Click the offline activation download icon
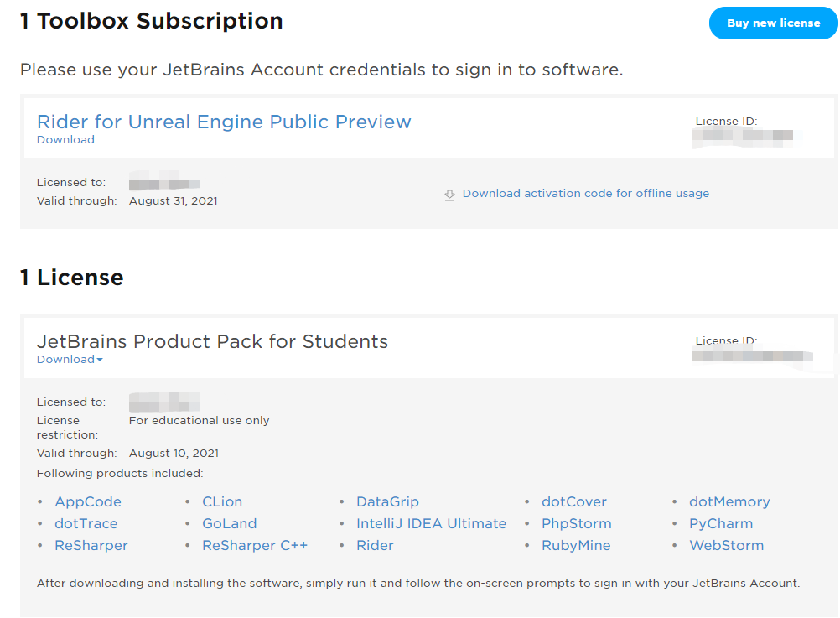This screenshot has width=840, height=618. (450, 195)
